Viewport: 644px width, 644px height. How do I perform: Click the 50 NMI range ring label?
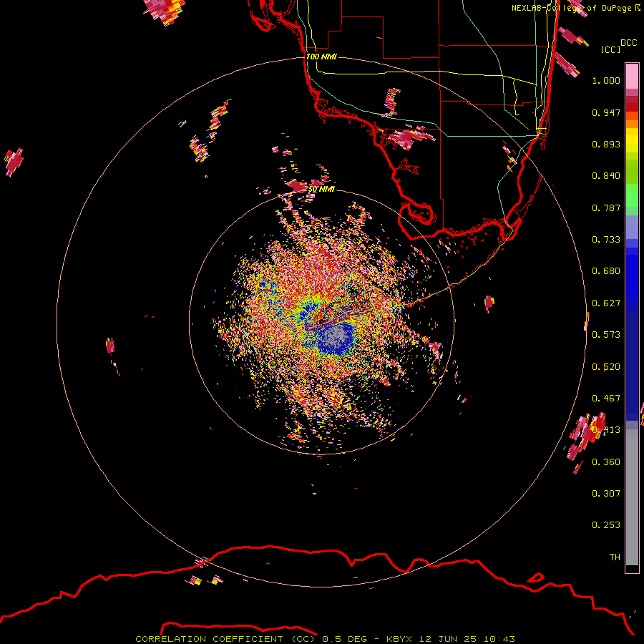tap(321, 190)
